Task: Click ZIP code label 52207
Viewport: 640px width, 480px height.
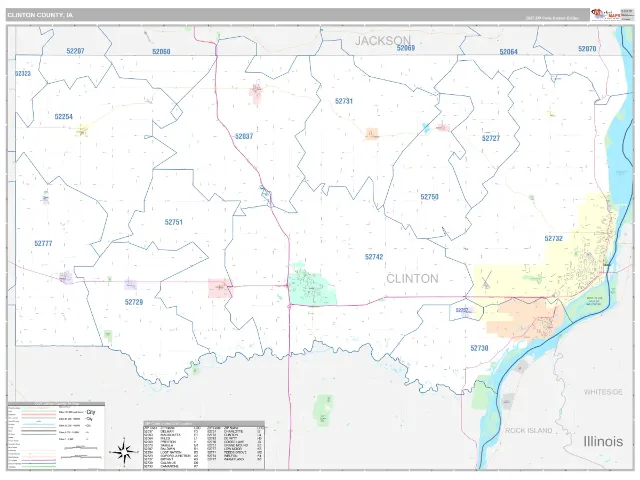Action: pyautogui.click(x=75, y=51)
